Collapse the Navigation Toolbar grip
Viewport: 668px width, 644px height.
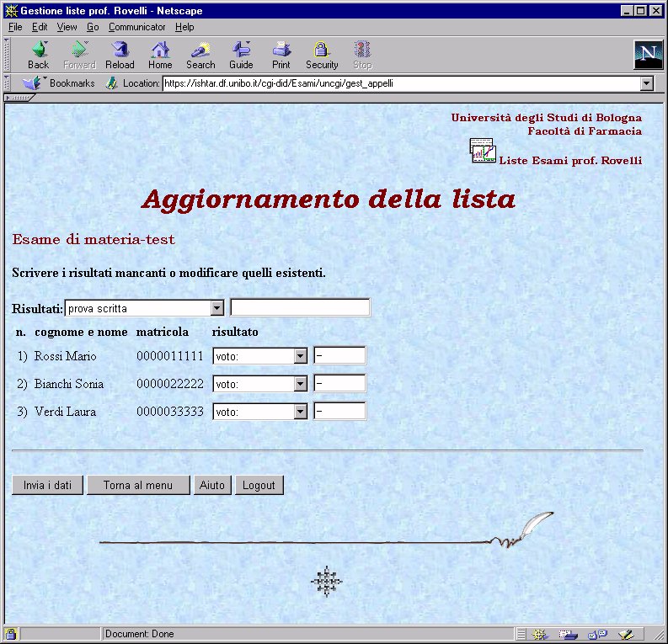point(7,55)
